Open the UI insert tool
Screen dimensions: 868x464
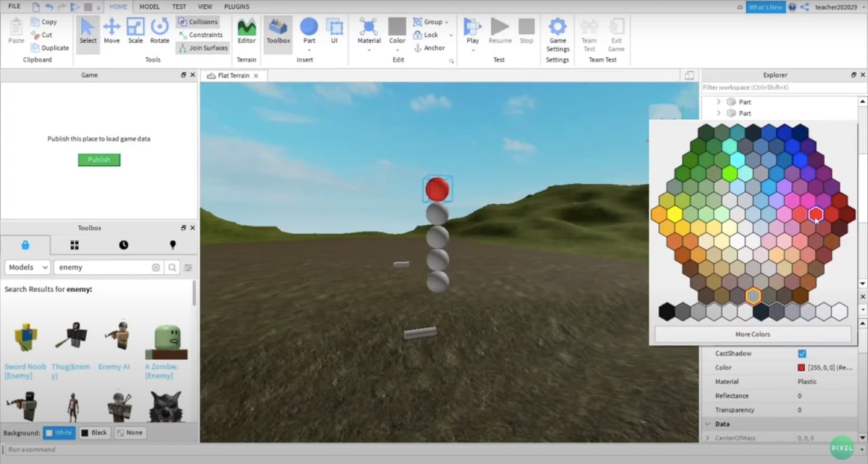tap(334, 31)
